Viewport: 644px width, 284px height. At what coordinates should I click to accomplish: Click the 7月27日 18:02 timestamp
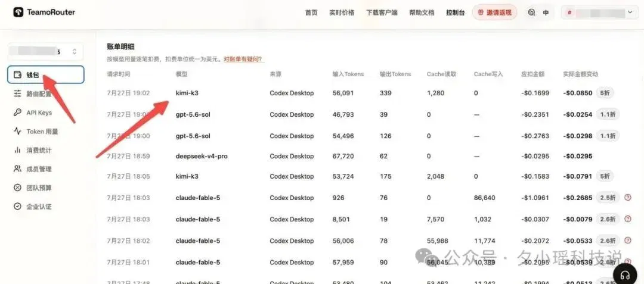[128, 241]
